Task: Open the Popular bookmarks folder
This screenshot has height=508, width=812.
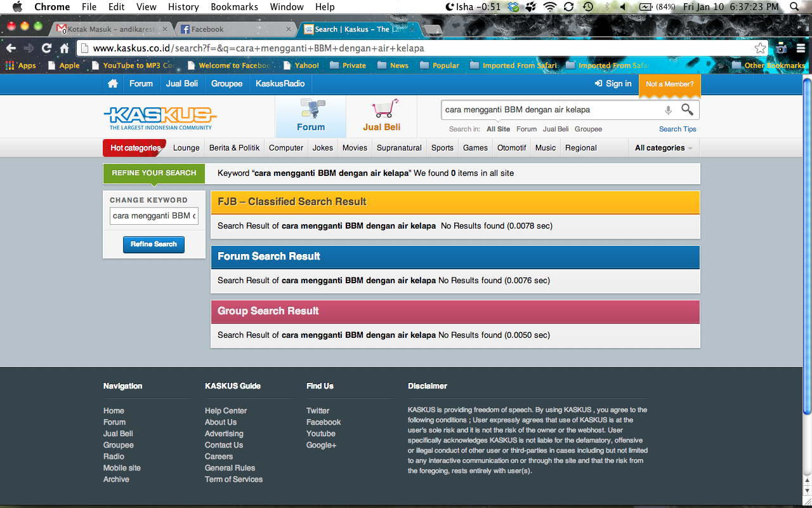Action: click(439, 65)
